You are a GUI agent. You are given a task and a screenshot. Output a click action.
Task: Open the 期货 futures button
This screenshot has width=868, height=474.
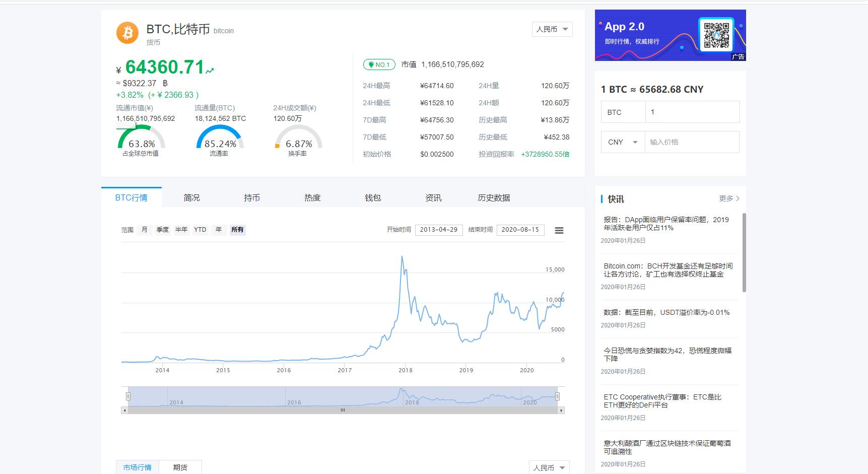pyautogui.click(x=180, y=467)
